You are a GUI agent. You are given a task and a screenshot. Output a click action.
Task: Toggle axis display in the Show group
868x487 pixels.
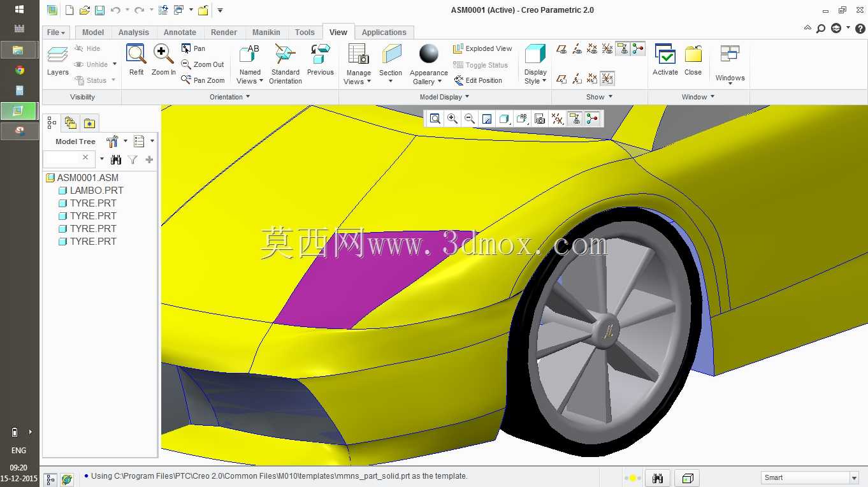(577, 48)
